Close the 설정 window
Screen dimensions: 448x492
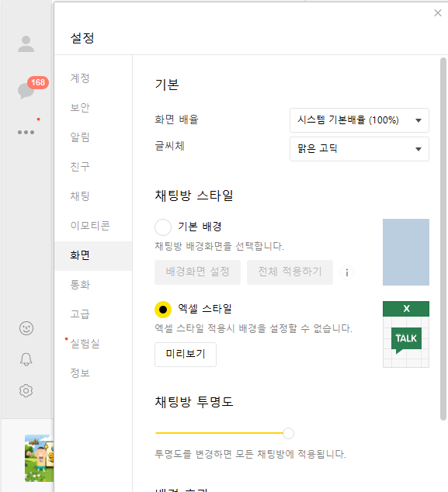438,13
